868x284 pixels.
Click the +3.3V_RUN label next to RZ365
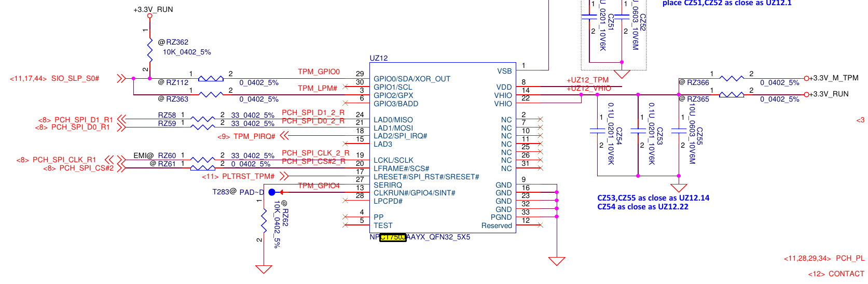tap(829, 94)
